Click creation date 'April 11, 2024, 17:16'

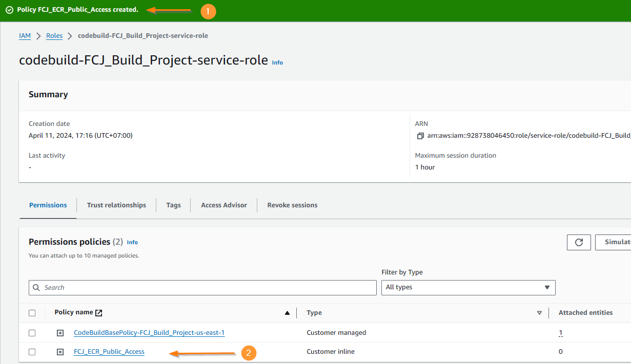tap(80, 136)
